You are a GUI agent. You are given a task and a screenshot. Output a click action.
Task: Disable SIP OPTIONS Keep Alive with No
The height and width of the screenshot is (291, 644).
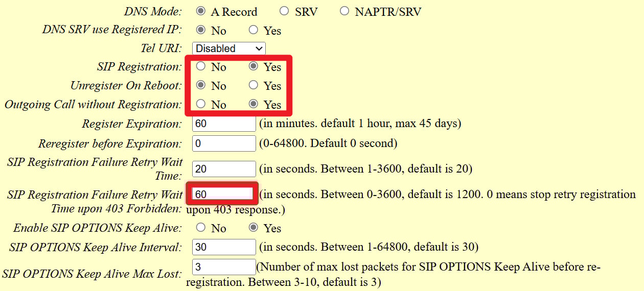(201, 227)
